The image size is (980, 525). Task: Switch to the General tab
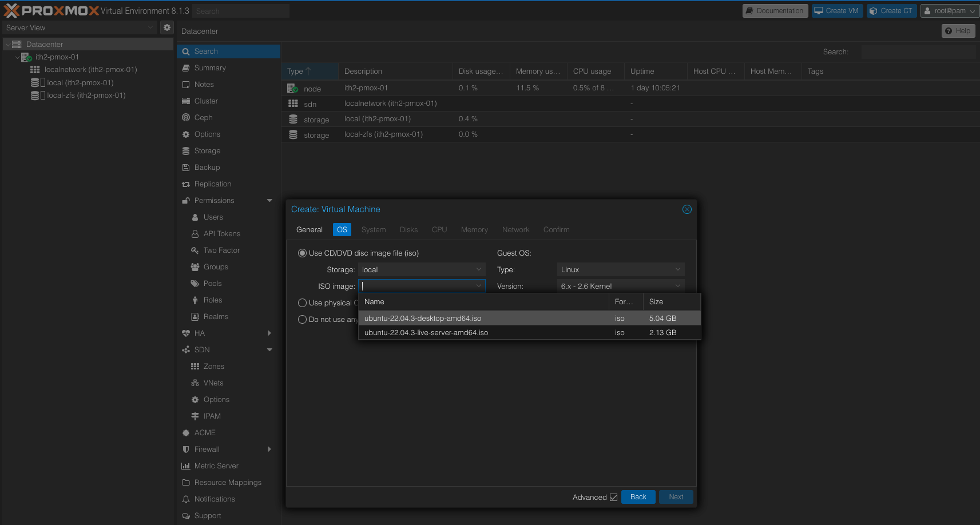[309, 230]
